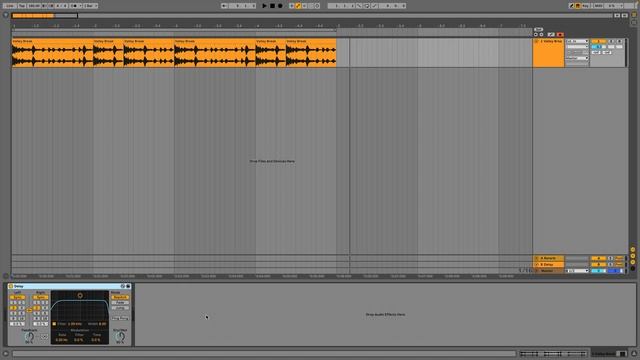Click the previous locator arrow button
Screen dimensions: 640x360
click(536, 35)
